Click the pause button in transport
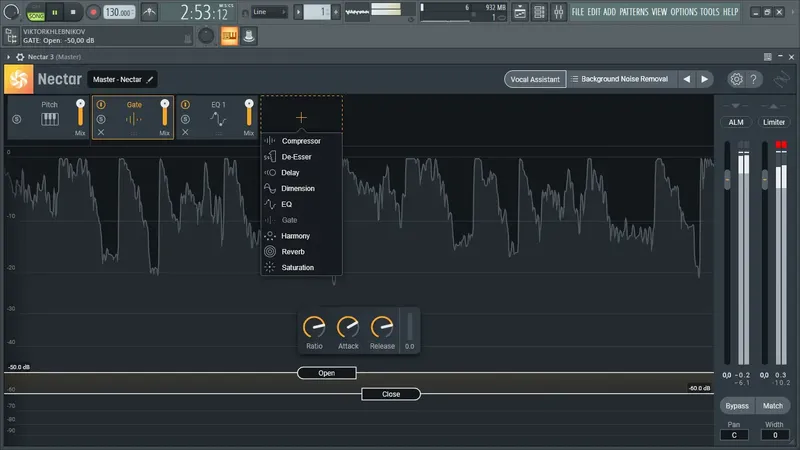The image size is (800, 450). coord(55,12)
